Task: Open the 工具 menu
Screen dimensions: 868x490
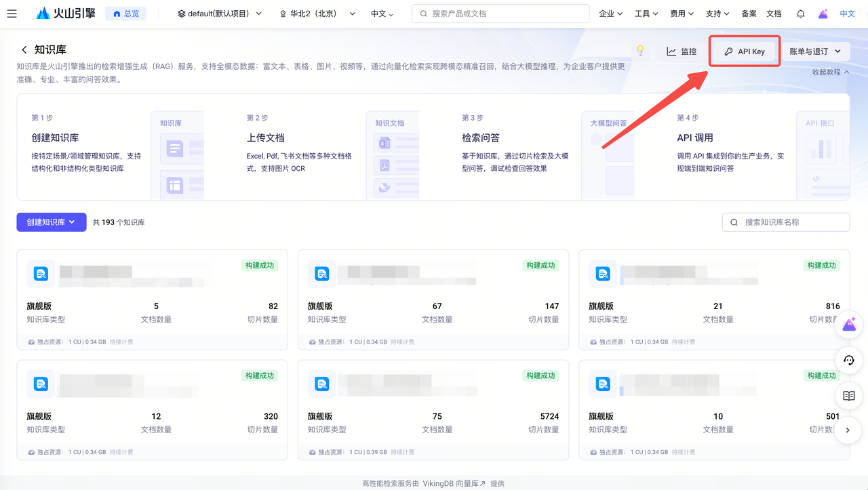Action: [x=646, y=14]
